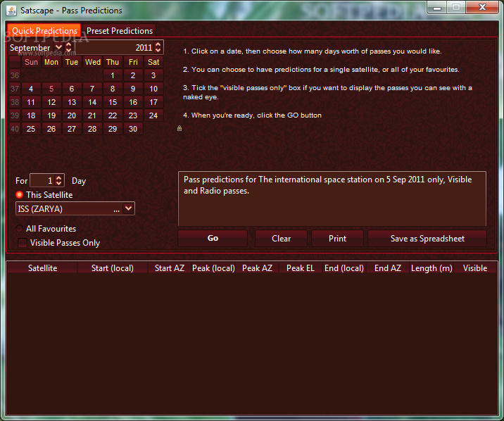
Task: Increment the year 2011 spinner
Action: (x=158, y=44)
